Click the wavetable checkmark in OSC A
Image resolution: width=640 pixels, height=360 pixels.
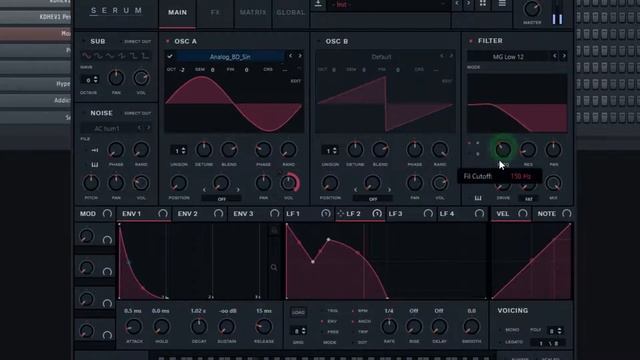click(170, 56)
